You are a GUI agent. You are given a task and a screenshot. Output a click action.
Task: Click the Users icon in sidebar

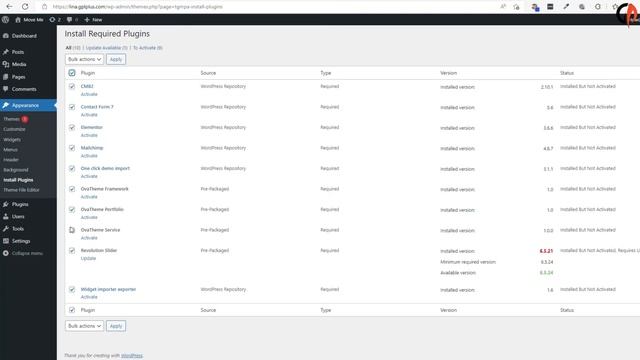pos(6,216)
